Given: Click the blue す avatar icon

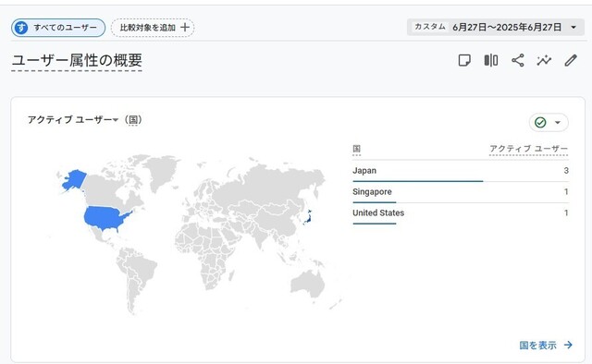Looking at the screenshot, I should point(21,28).
